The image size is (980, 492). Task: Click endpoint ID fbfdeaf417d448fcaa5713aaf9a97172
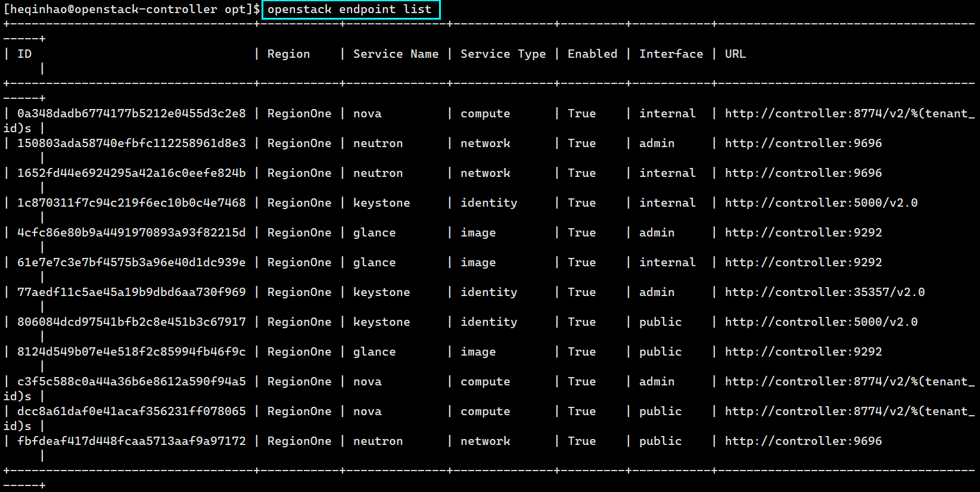click(131, 441)
